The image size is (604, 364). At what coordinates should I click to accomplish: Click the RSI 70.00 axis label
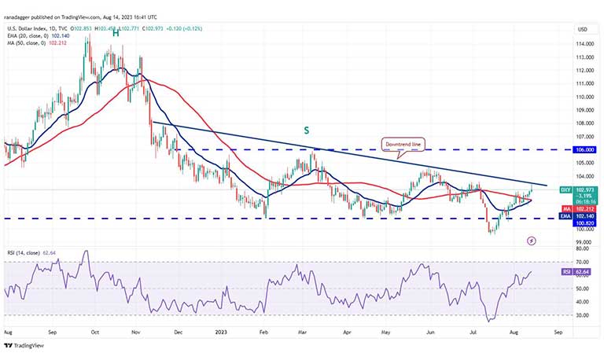pyautogui.click(x=581, y=262)
